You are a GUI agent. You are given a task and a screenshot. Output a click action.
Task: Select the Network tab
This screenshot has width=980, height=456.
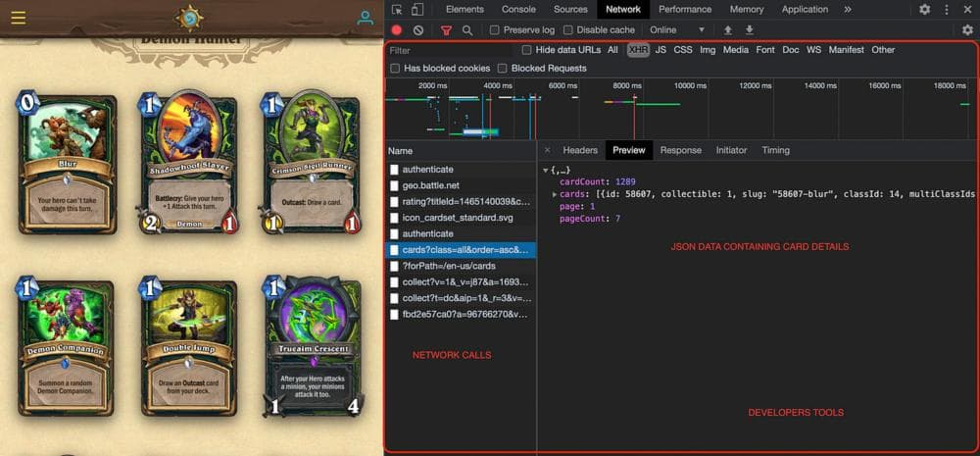[x=623, y=10]
